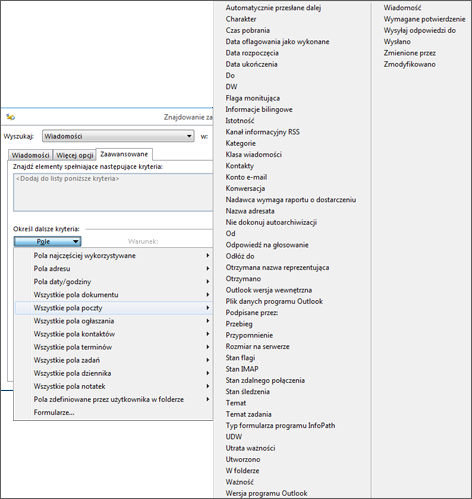Select Outlook wersja wewnętrzna field

[x=269, y=290]
